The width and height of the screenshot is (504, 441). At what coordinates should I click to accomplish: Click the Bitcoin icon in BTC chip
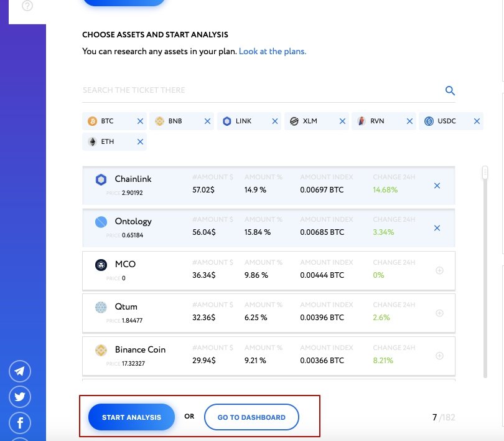93,121
